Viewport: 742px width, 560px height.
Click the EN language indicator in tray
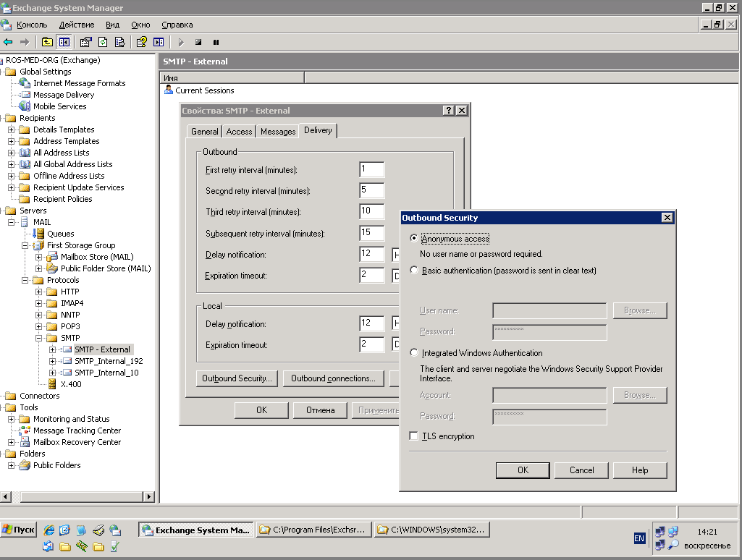[x=638, y=538]
